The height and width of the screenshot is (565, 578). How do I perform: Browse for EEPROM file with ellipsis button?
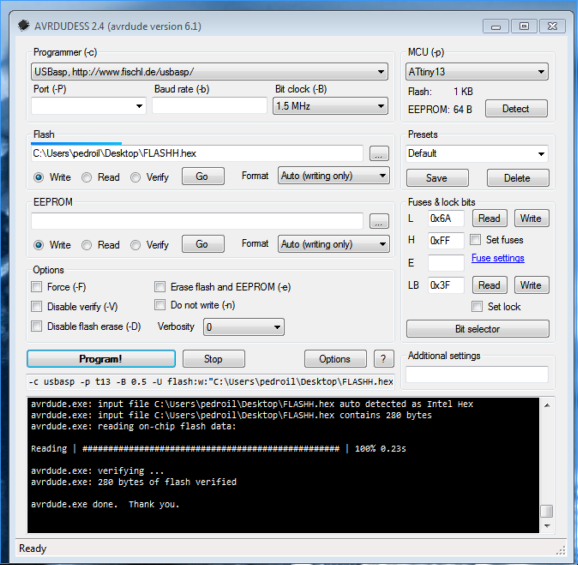tap(379, 221)
